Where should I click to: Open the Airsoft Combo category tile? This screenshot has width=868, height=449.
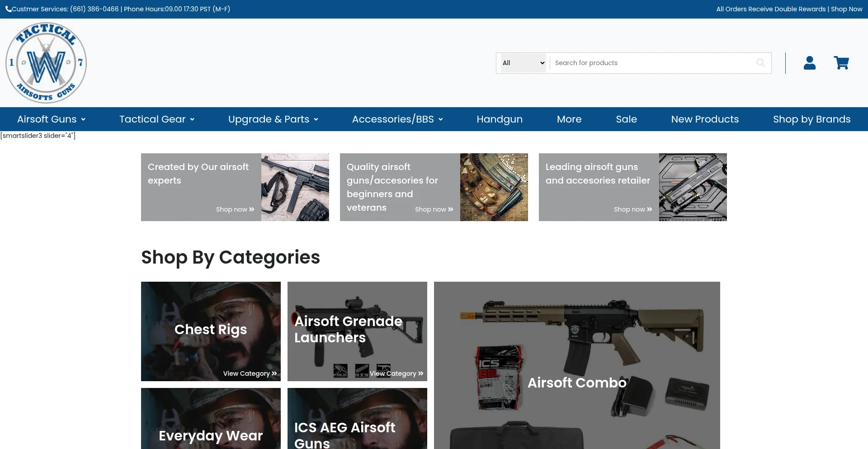577,365
